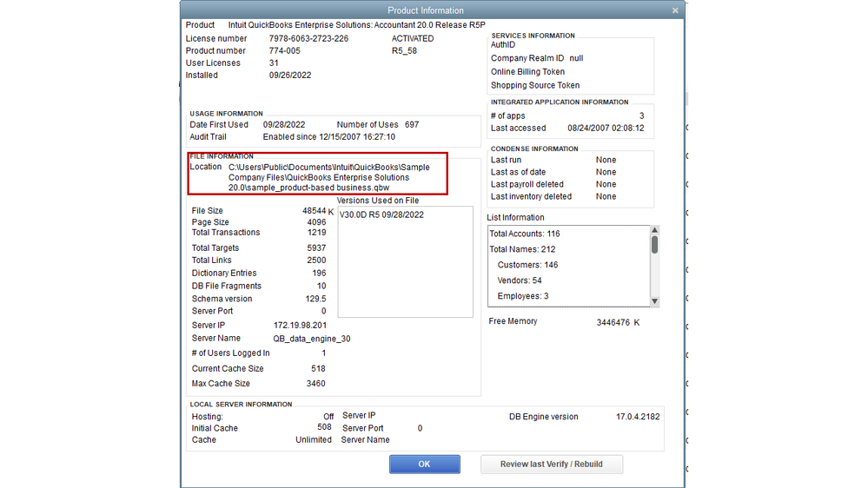Click Schema version value 129.5

315,299
